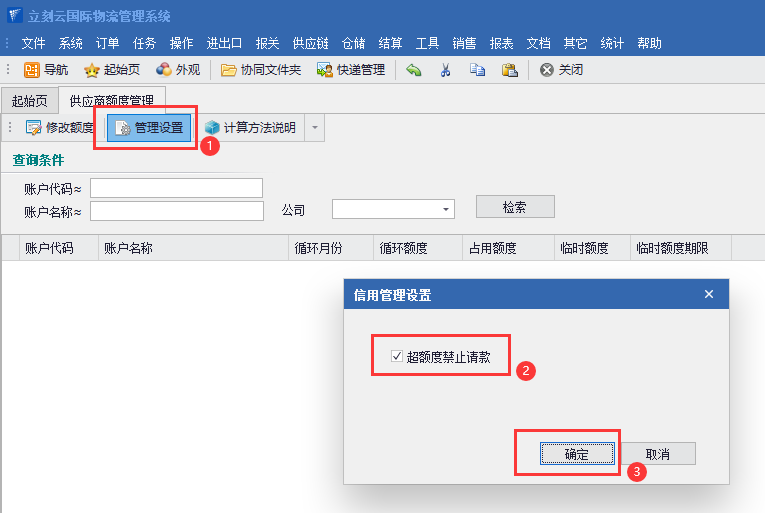
Task: Switch to the 起始页 tab
Action: (29, 101)
